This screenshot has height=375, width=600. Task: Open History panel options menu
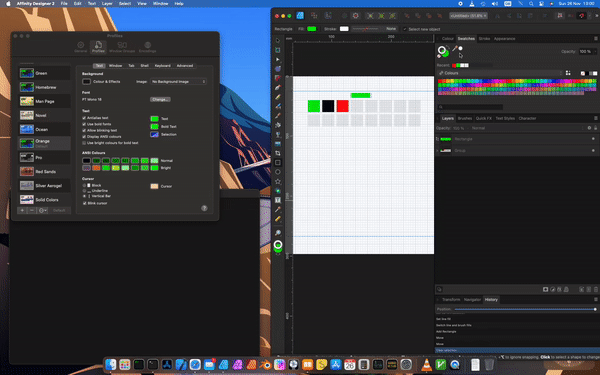coord(595,300)
